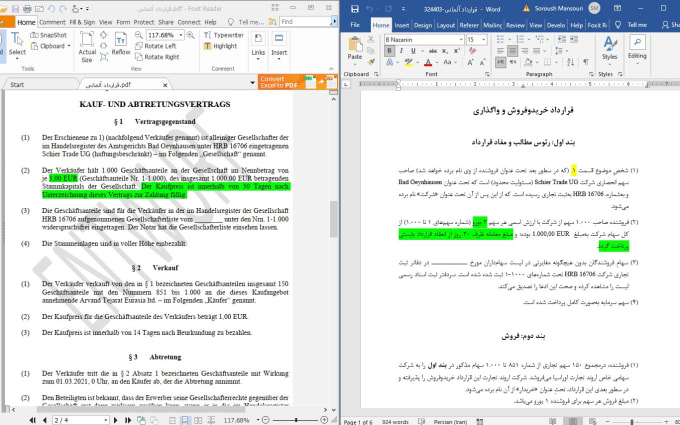Toggle Bold formatting in Word

click(389, 52)
